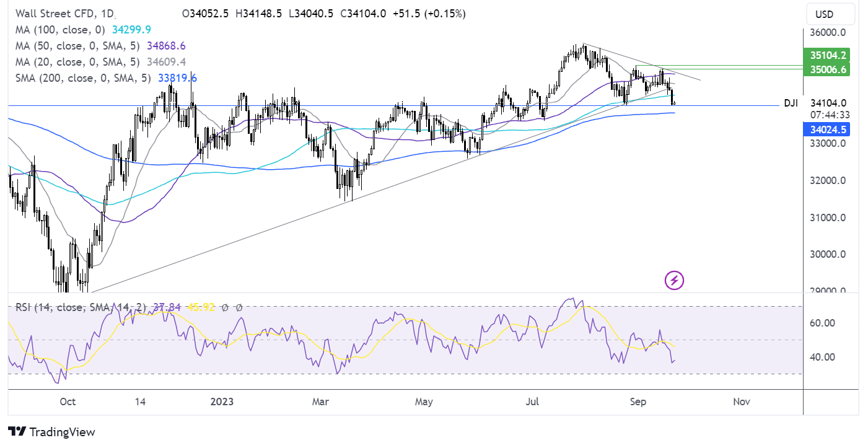This screenshot has height=448, width=868.
Task: Open the USD currency selector
Action: (832, 14)
